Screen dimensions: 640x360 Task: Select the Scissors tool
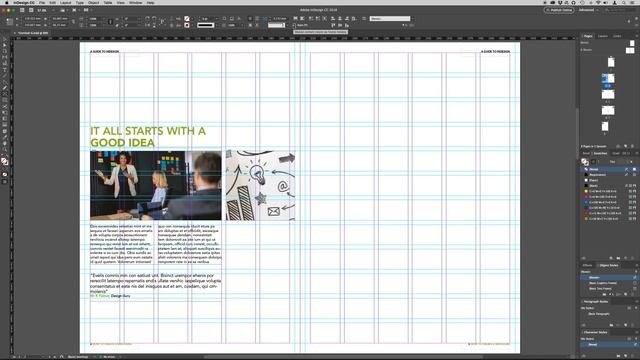coord(5,106)
